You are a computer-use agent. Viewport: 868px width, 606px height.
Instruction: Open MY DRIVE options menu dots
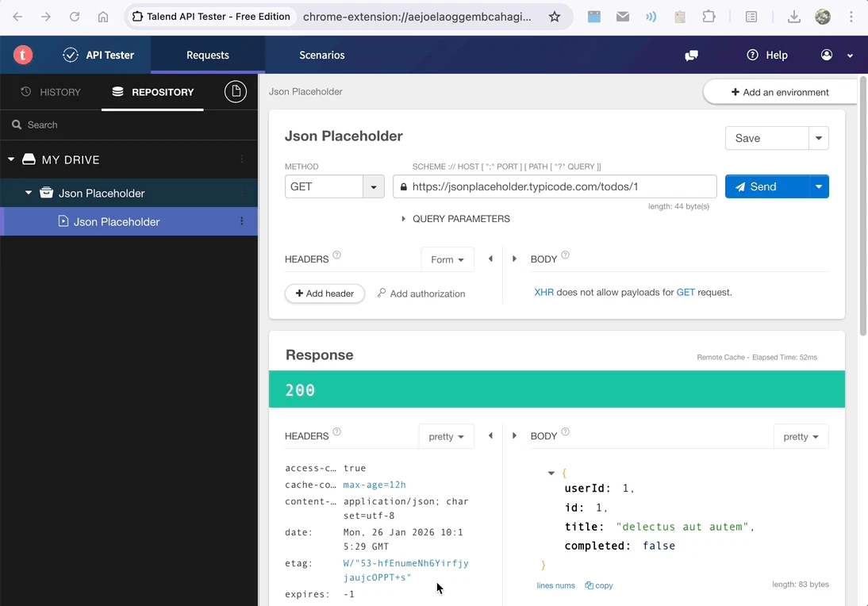coord(242,159)
